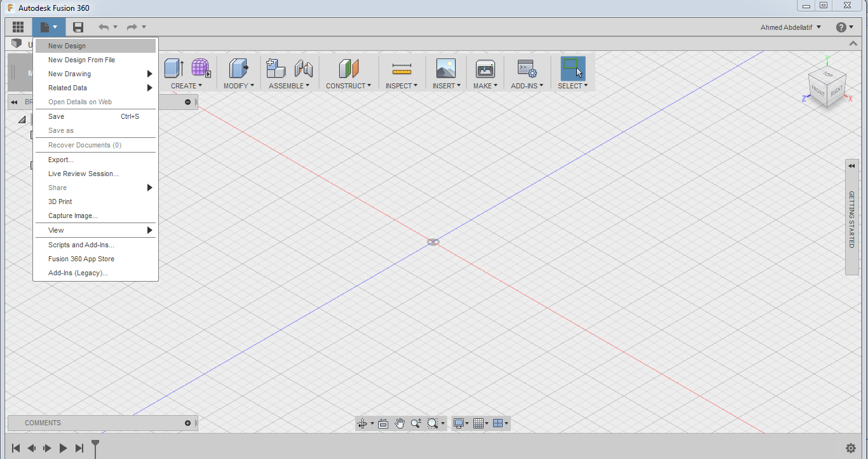Viewport: 868px width, 459px height.
Task: Click the floppy disk Save icon
Action: coord(78,27)
